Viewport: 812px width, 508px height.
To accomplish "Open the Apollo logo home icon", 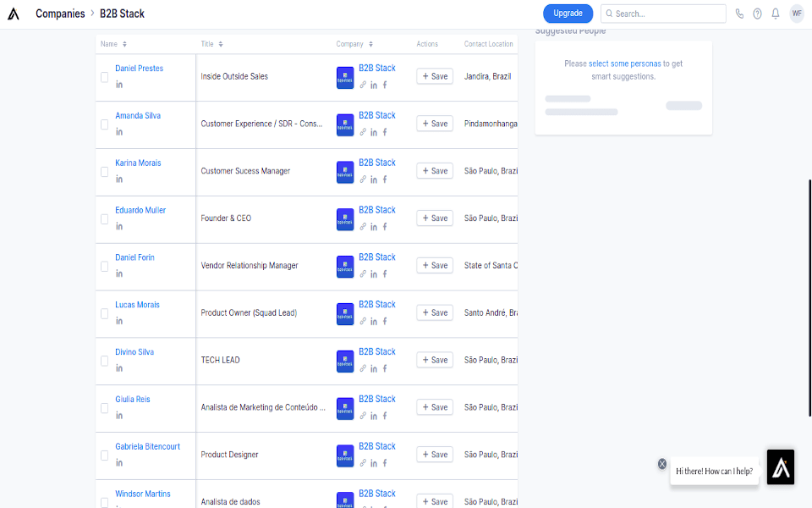I will [x=14, y=14].
